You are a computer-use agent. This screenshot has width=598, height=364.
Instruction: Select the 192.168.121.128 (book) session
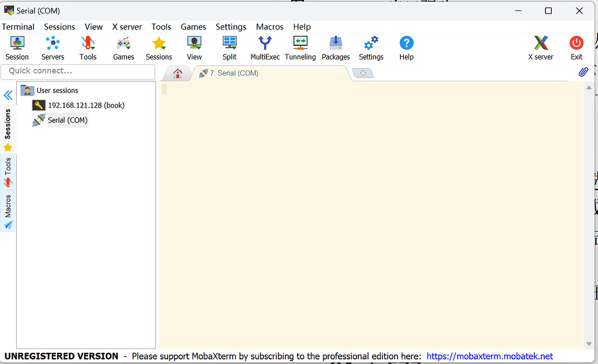tap(86, 105)
